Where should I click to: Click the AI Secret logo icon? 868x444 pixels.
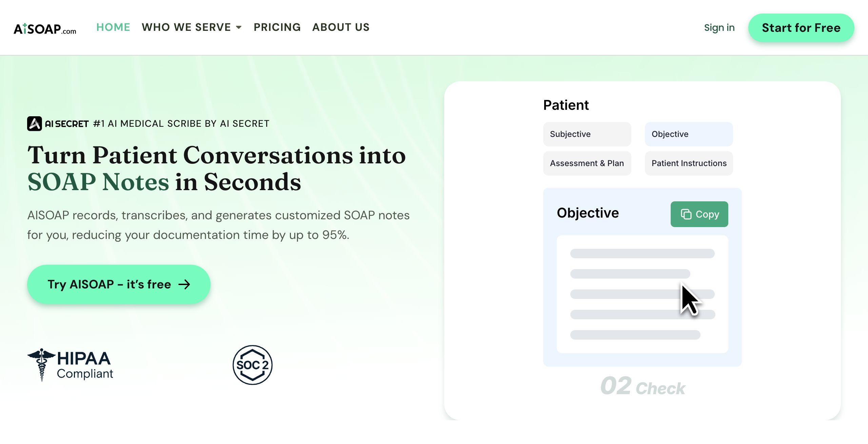click(x=35, y=124)
